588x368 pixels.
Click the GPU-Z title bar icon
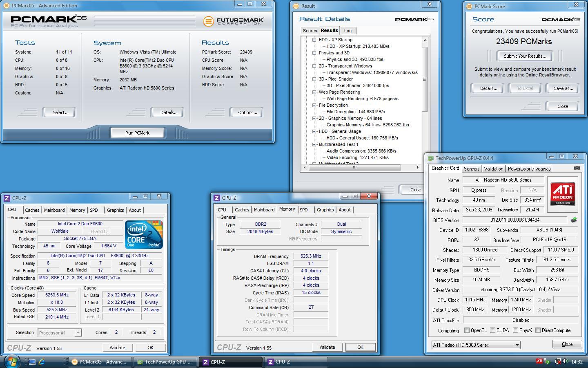431,158
